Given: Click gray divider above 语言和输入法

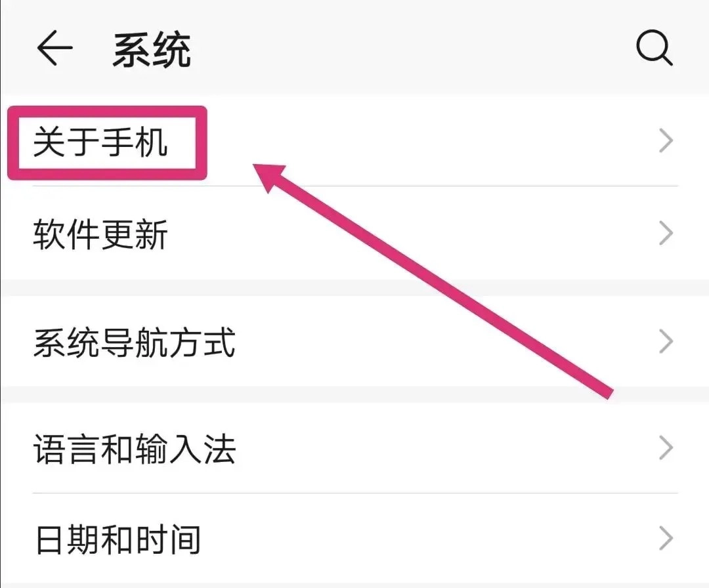Looking at the screenshot, I should 354,394.
